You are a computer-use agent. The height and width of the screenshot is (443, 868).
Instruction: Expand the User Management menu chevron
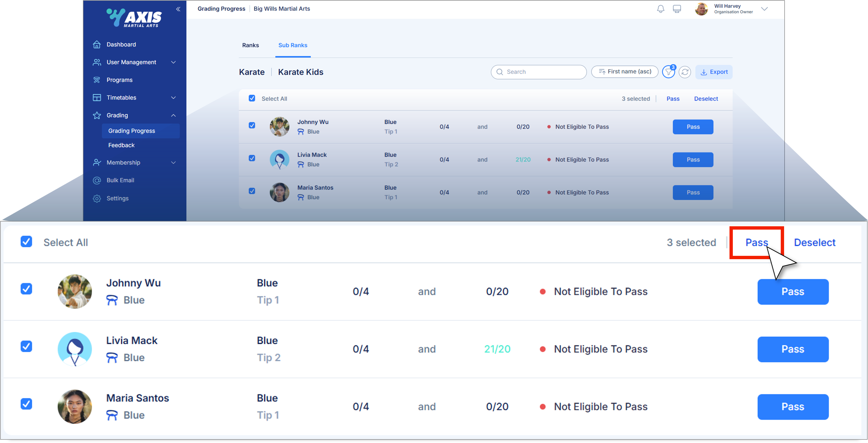pyautogui.click(x=174, y=62)
